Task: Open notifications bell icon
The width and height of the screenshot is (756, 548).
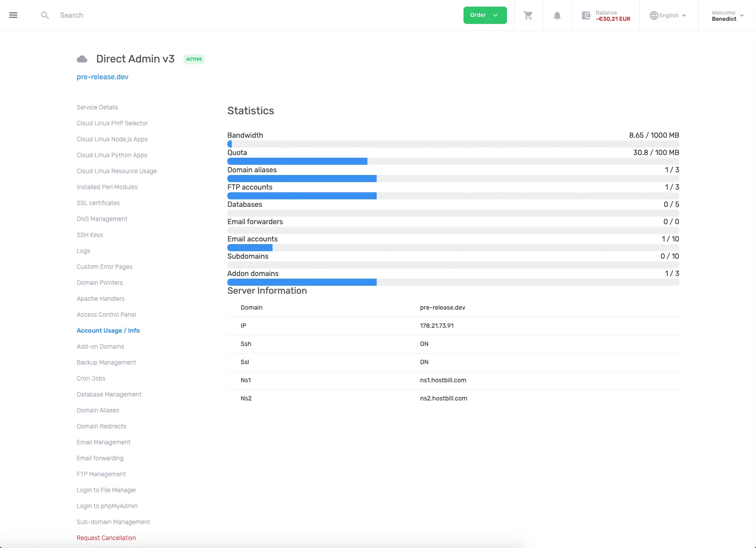Action: click(x=557, y=16)
